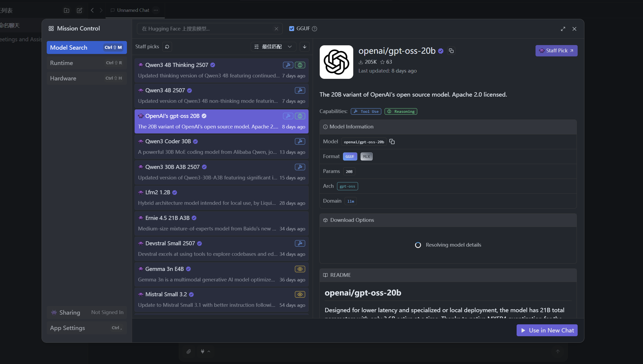Select the MLX format tag
Image resolution: width=643 pixels, height=364 pixels.
(x=366, y=157)
